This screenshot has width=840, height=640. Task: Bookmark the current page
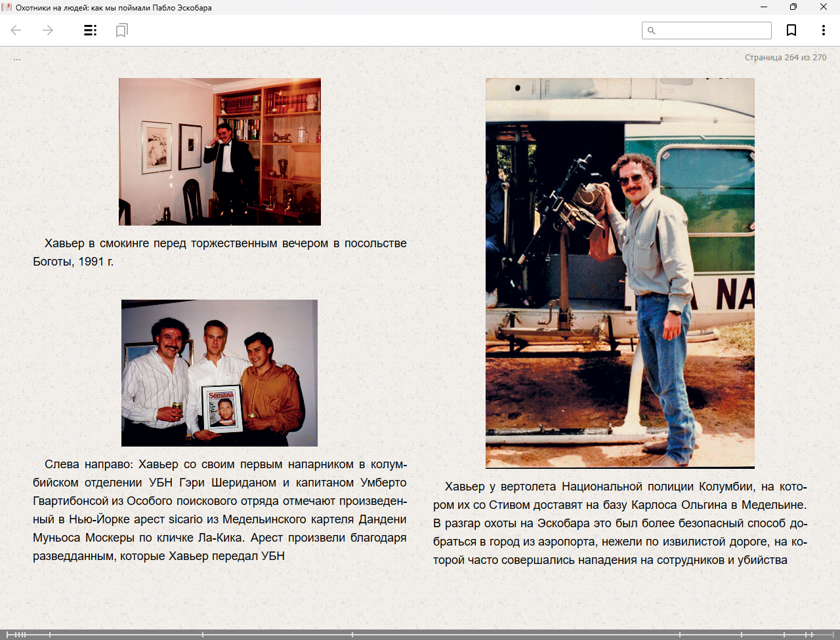coord(791,30)
